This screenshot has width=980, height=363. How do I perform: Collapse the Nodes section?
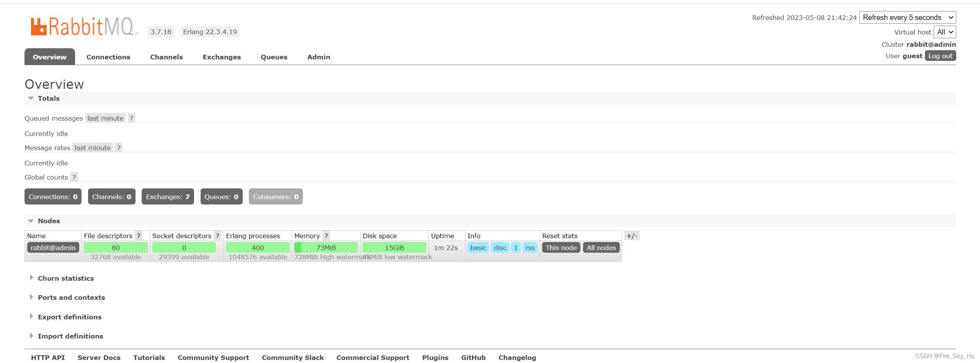pos(49,221)
